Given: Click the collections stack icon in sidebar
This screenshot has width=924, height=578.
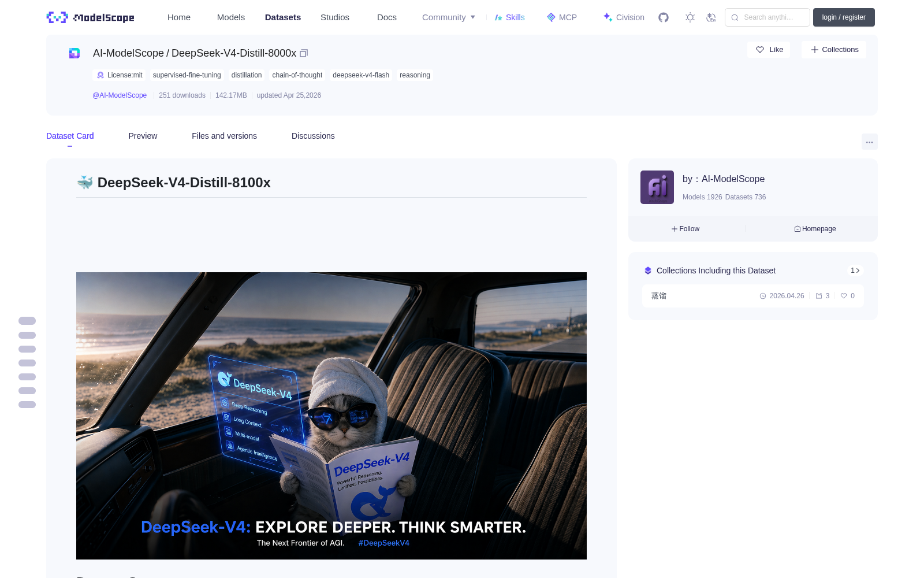Looking at the screenshot, I should tap(648, 271).
